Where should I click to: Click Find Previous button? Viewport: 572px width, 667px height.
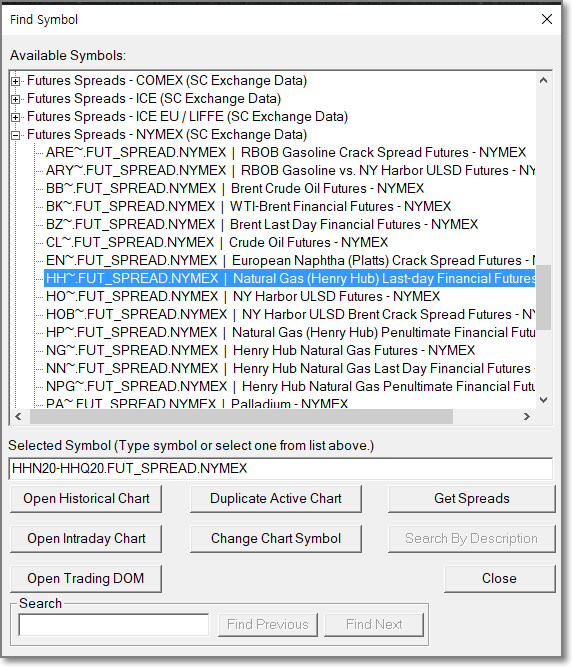tap(268, 624)
